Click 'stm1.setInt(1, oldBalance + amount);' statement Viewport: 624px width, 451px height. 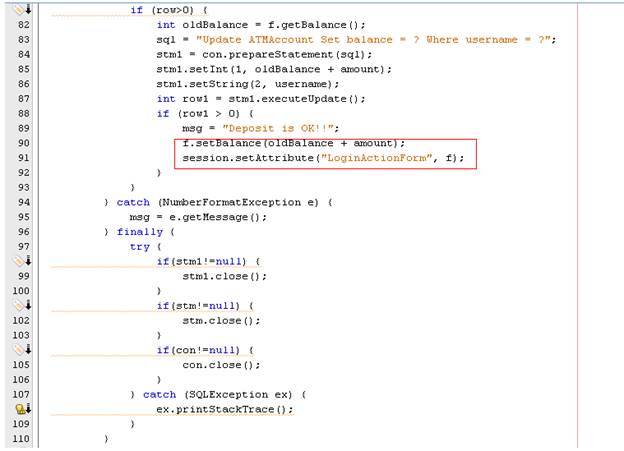tap(274, 69)
